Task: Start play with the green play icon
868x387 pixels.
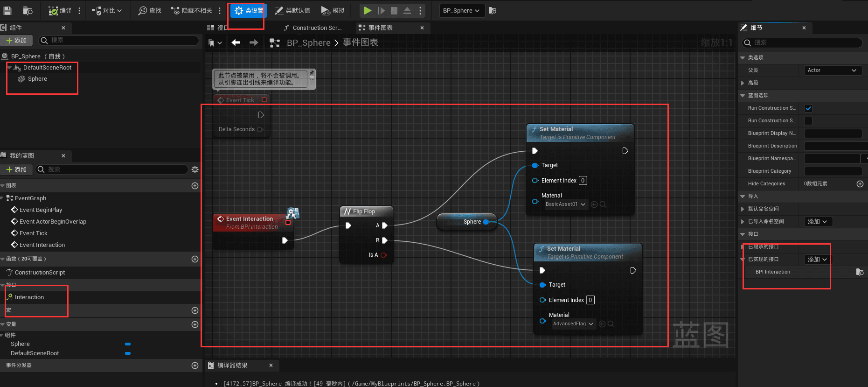Action: [368, 10]
